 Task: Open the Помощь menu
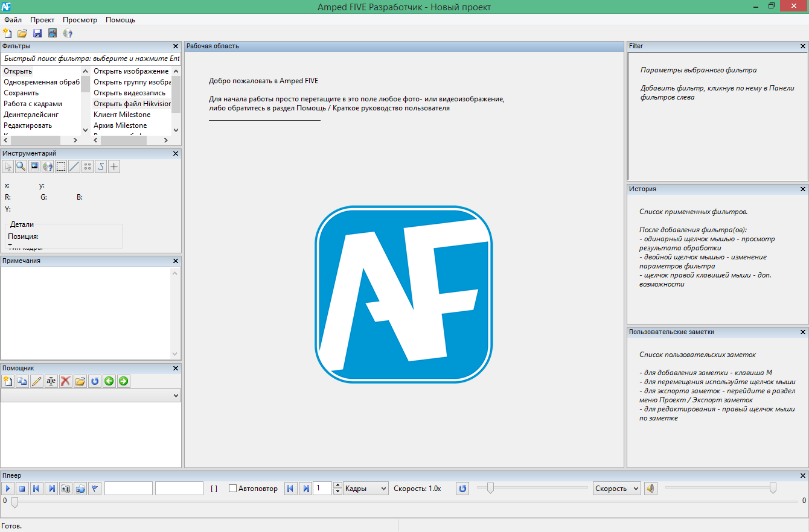(120, 20)
